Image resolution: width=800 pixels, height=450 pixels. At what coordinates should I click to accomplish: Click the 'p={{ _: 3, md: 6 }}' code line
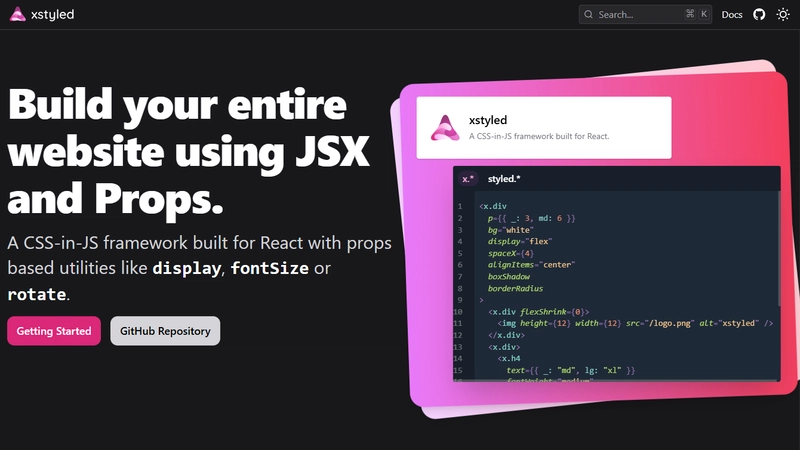pyautogui.click(x=531, y=218)
